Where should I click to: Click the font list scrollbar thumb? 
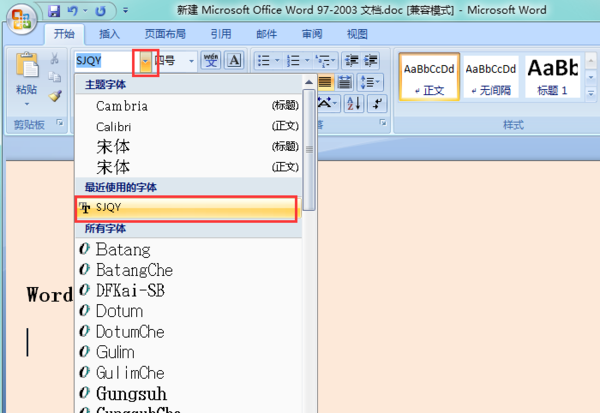(x=309, y=150)
